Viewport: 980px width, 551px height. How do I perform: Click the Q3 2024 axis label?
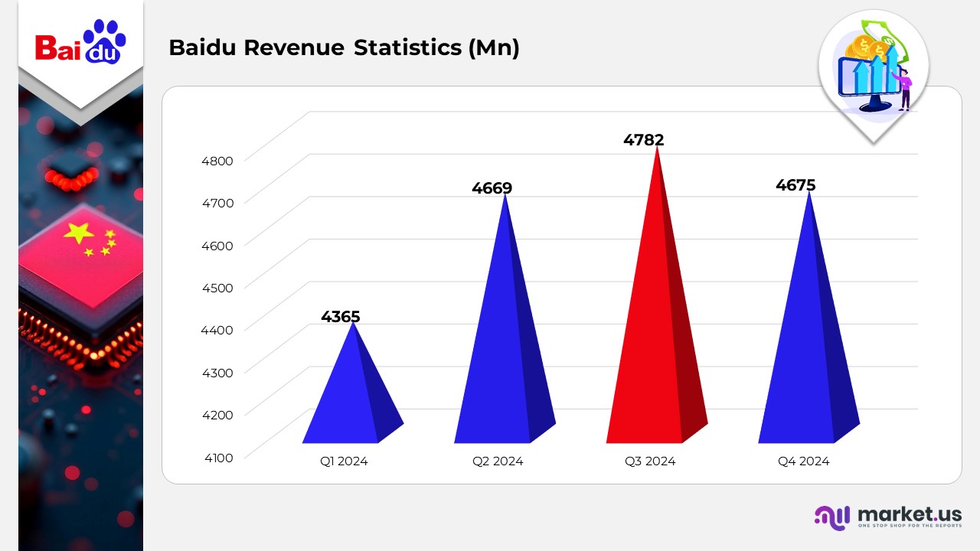pos(650,461)
